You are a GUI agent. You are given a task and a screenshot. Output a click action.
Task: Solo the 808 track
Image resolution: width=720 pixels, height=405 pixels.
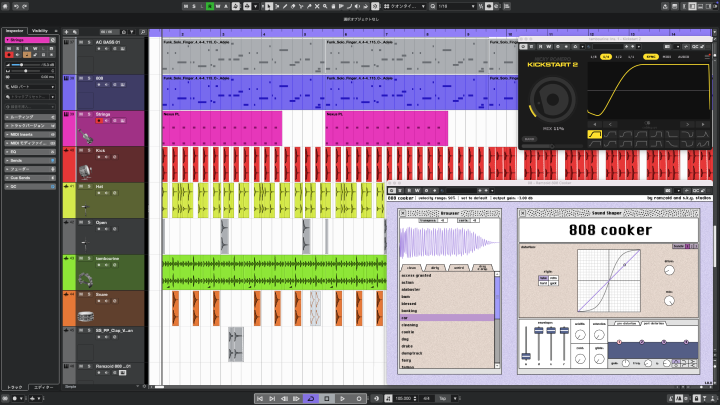[89, 78]
